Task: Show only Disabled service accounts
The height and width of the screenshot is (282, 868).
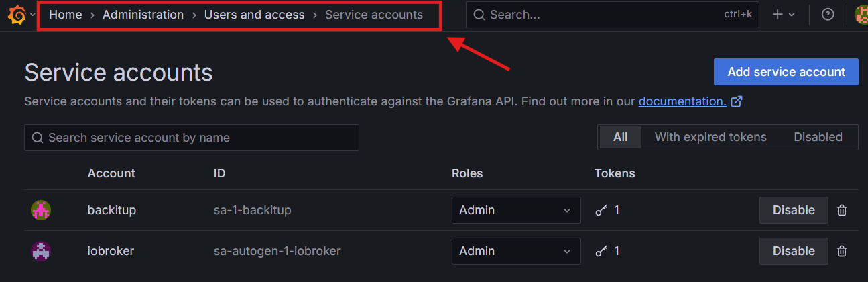Action: click(818, 137)
